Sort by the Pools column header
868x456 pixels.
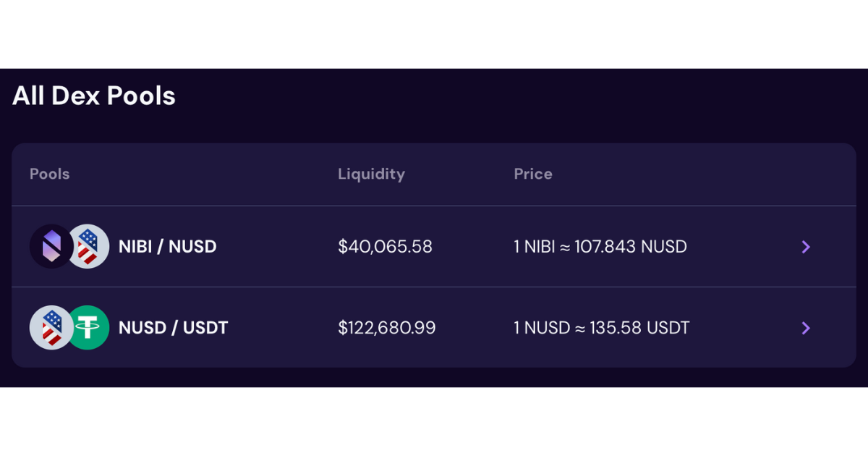pyautogui.click(x=50, y=174)
